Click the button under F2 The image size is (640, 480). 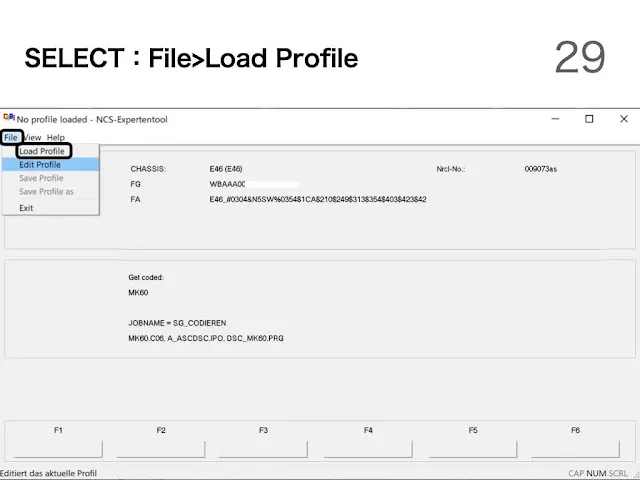[x=161, y=449]
